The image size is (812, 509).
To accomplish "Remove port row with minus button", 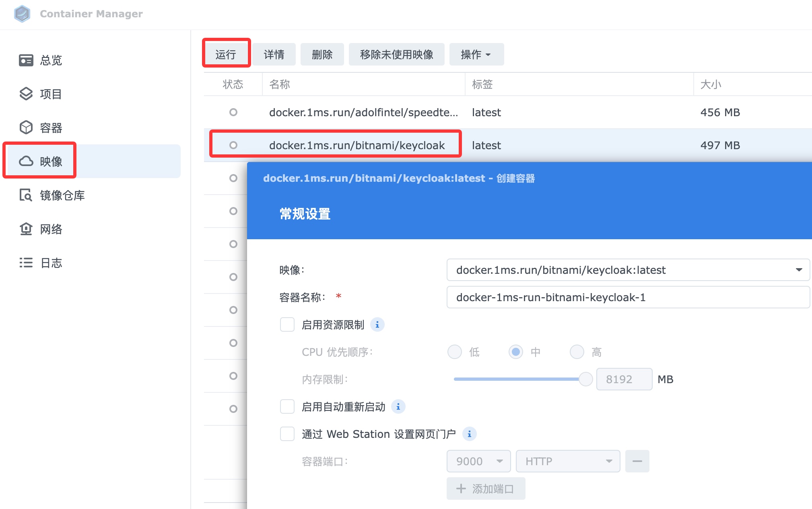I will pyautogui.click(x=637, y=461).
